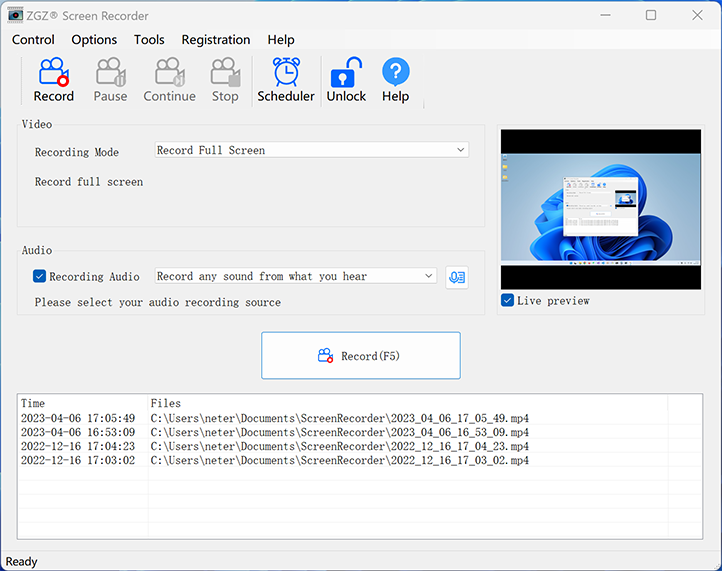This screenshot has width=722, height=571.
Task: Open the Control menu
Action: click(33, 40)
